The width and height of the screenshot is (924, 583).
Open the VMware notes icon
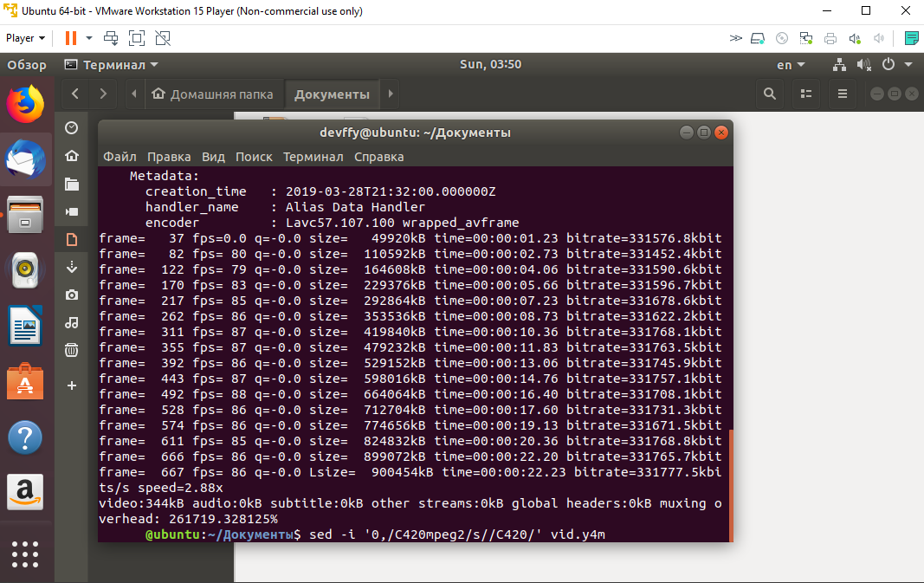pos(911,38)
